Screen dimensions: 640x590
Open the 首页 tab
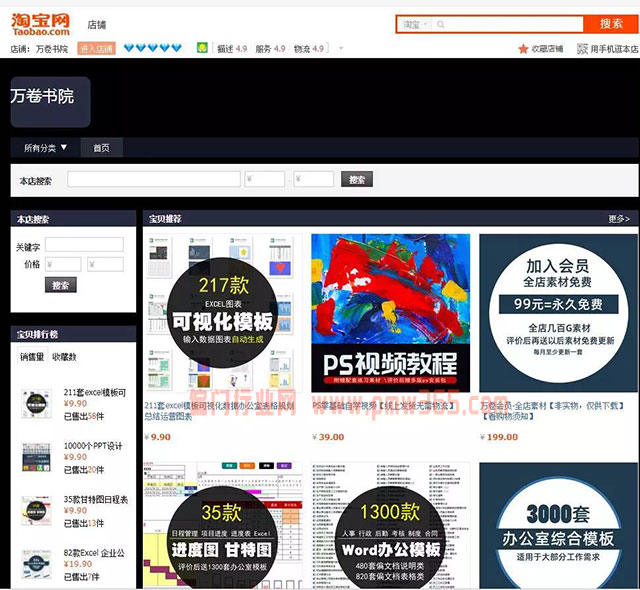pos(101,148)
